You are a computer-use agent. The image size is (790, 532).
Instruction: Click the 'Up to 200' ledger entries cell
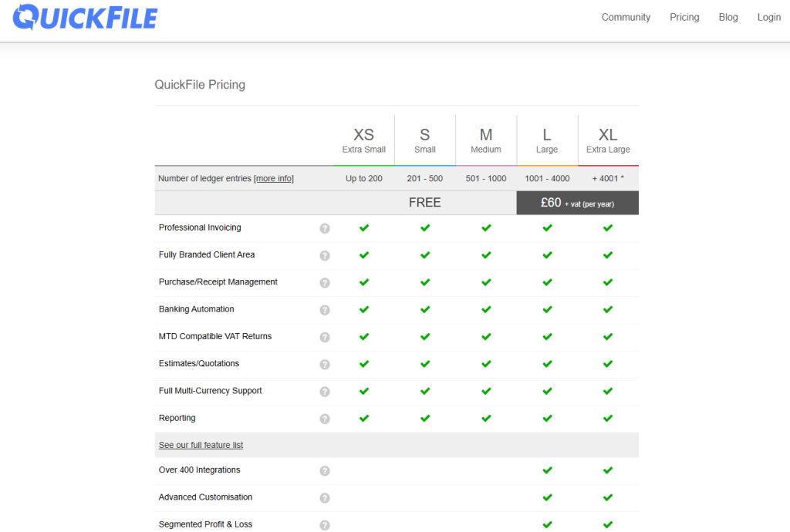(364, 179)
